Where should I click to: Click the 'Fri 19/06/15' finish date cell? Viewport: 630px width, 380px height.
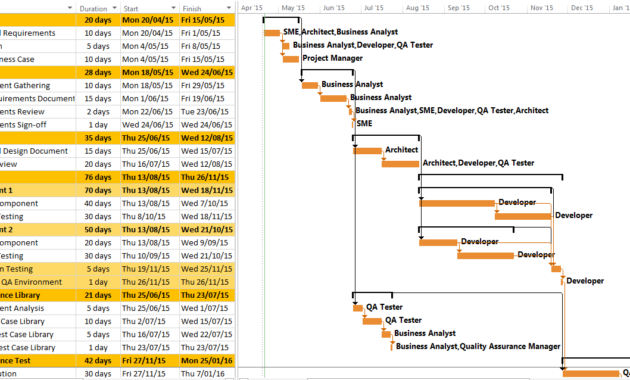pyautogui.click(x=207, y=98)
